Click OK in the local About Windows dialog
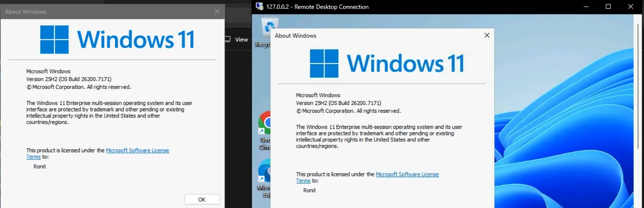 [202, 199]
